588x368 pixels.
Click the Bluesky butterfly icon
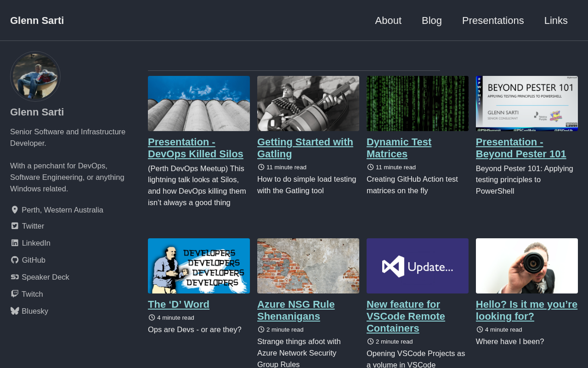pyautogui.click(x=15, y=311)
